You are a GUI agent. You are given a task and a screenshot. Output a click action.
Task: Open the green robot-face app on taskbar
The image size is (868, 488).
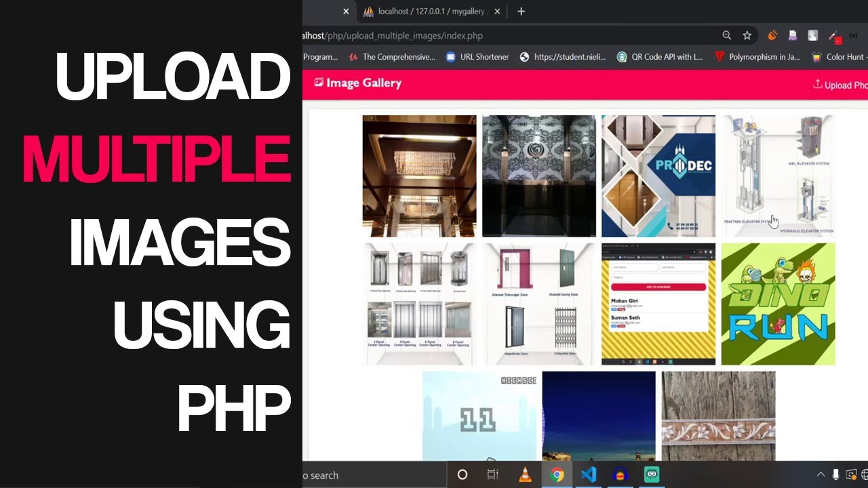click(652, 475)
